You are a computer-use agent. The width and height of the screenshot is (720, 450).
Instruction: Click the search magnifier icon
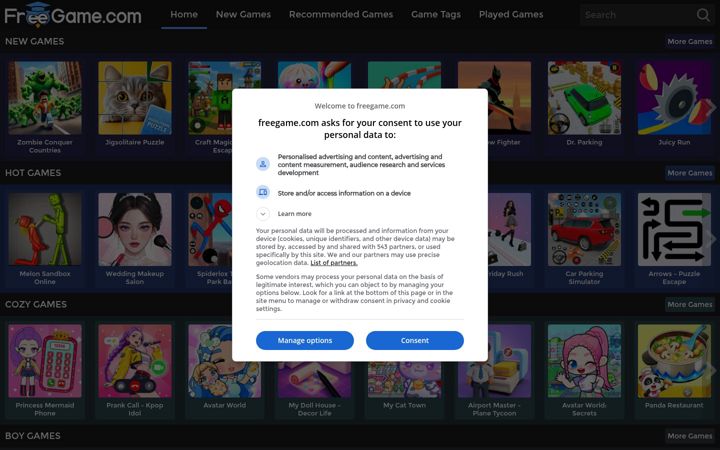[703, 15]
